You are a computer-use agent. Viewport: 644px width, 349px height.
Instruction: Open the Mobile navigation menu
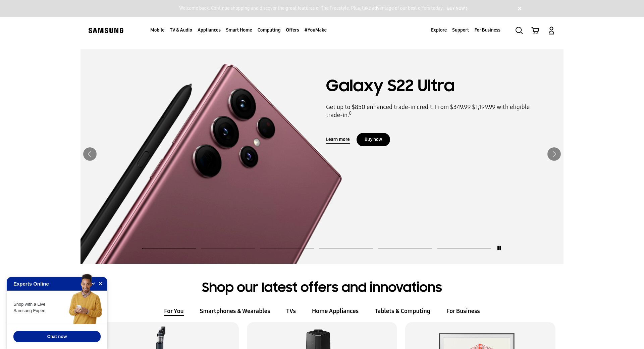pyautogui.click(x=157, y=30)
